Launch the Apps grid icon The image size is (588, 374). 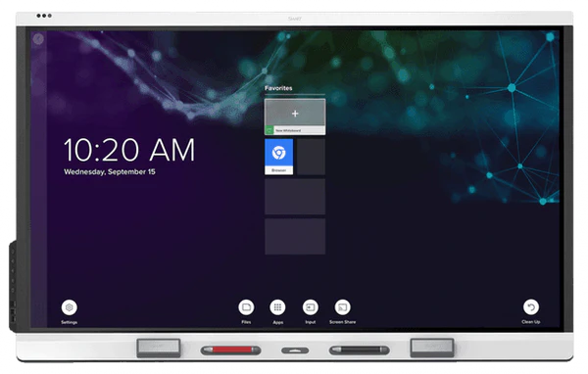click(277, 307)
